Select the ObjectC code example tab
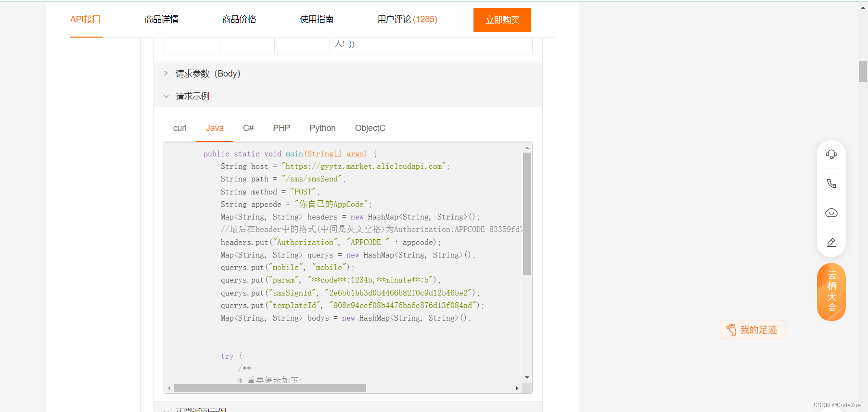Image resolution: width=868 pixels, height=412 pixels. pos(370,128)
